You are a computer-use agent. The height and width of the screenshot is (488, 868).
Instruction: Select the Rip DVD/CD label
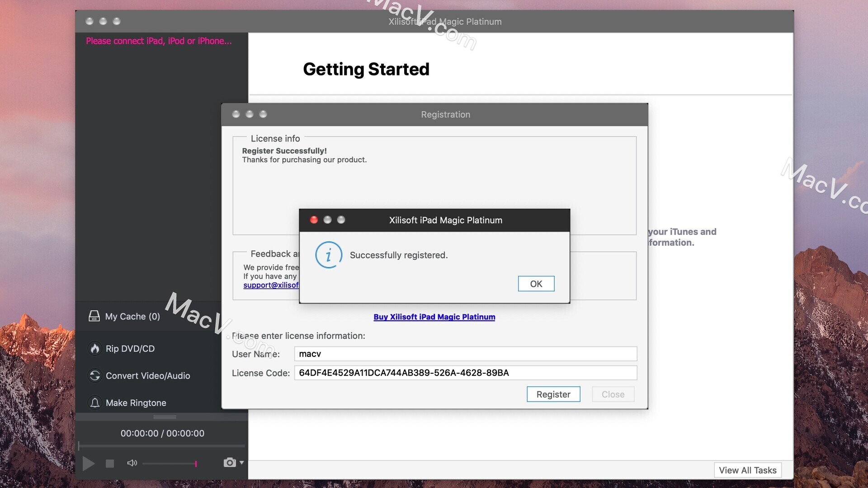point(130,348)
